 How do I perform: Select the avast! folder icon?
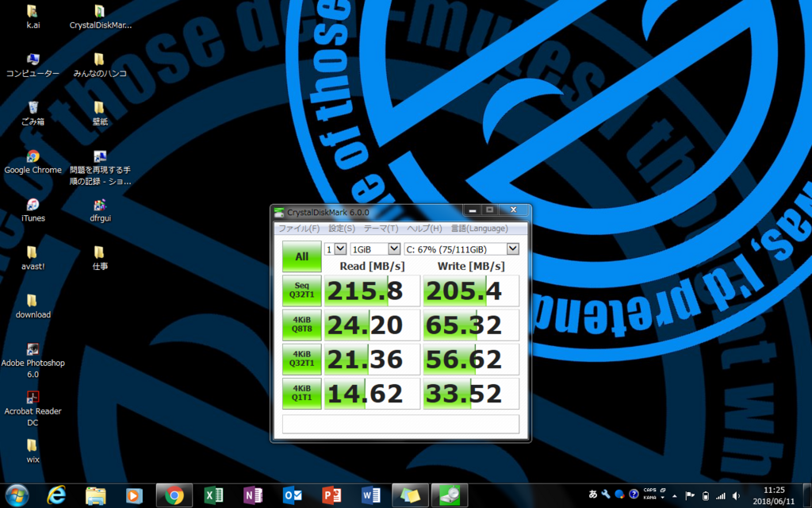(33, 258)
